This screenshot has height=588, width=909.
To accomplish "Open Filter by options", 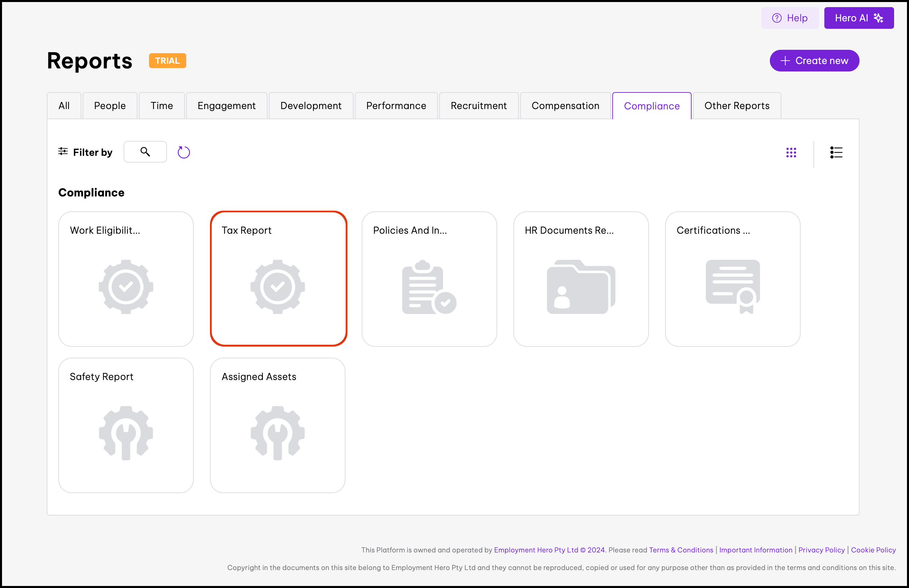I will pyautogui.click(x=85, y=152).
